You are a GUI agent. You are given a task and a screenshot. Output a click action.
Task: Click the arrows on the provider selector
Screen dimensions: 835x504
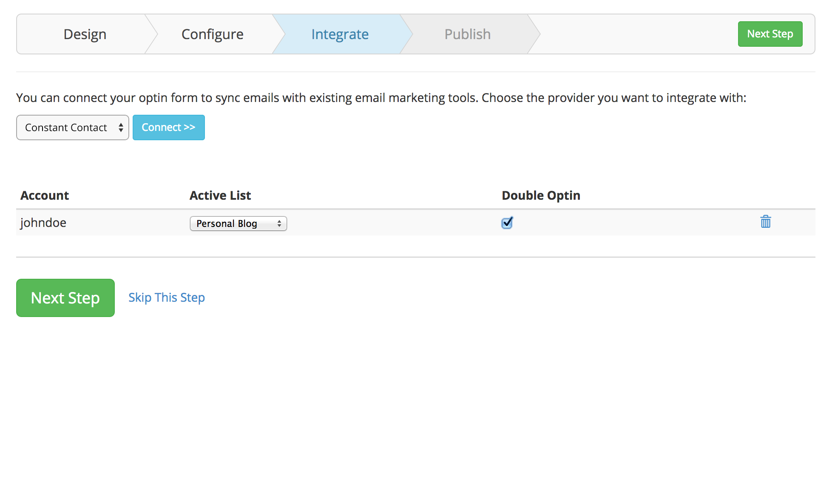[121, 127]
